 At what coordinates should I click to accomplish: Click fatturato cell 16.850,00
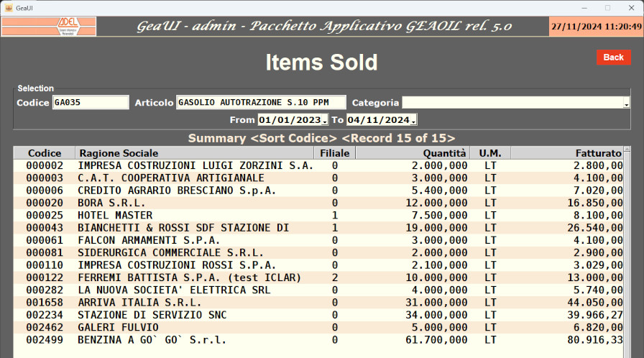[x=595, y=203]
